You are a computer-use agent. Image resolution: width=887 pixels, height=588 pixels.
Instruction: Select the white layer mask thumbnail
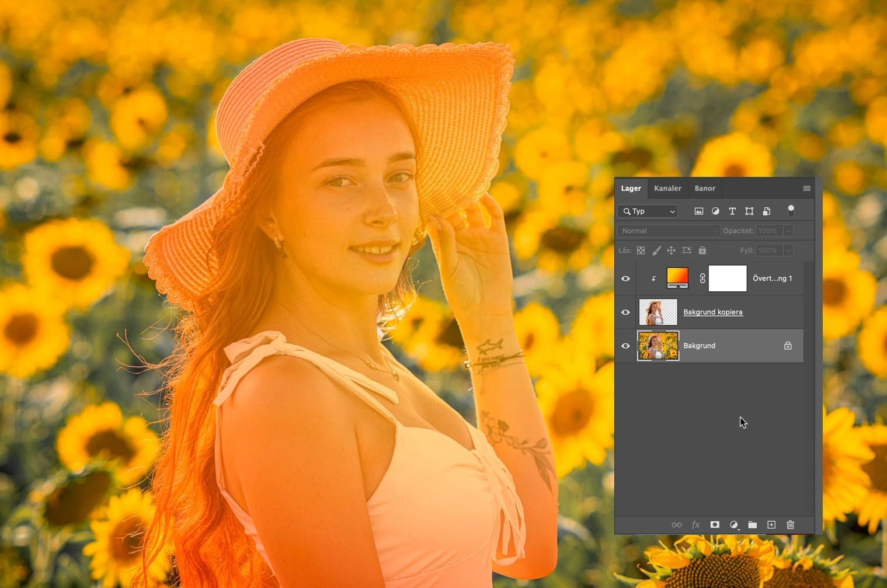pos(728,278)
